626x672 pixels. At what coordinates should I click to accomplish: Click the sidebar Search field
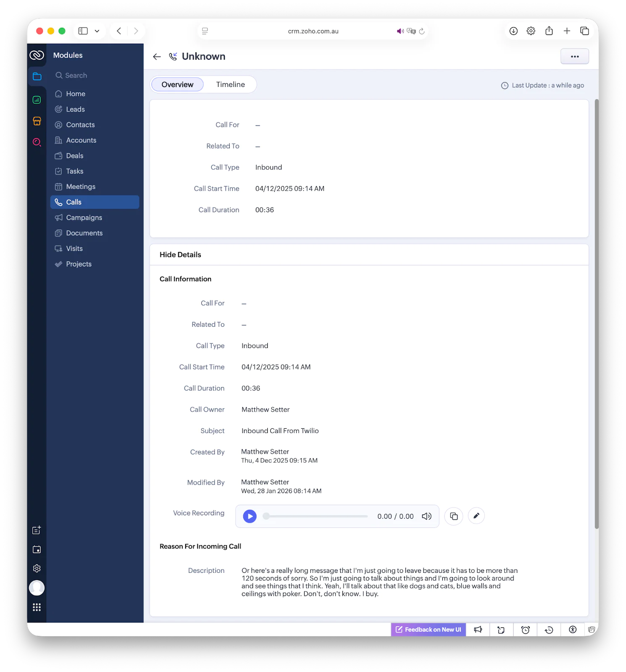pos(95,76)
